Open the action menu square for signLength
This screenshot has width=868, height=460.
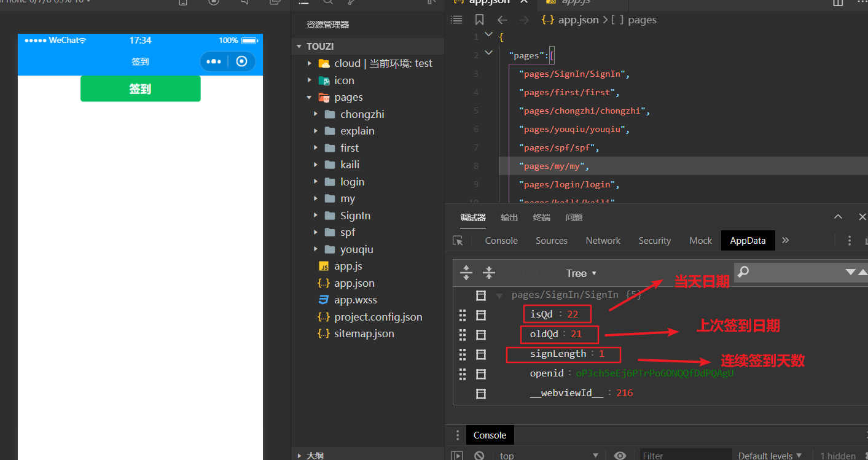[482, 354]
